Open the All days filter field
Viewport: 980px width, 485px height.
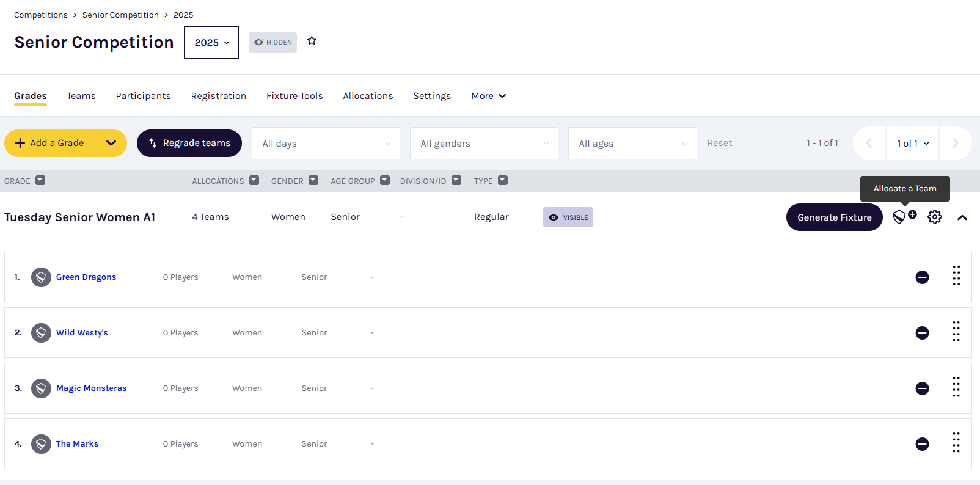(326, 144)
